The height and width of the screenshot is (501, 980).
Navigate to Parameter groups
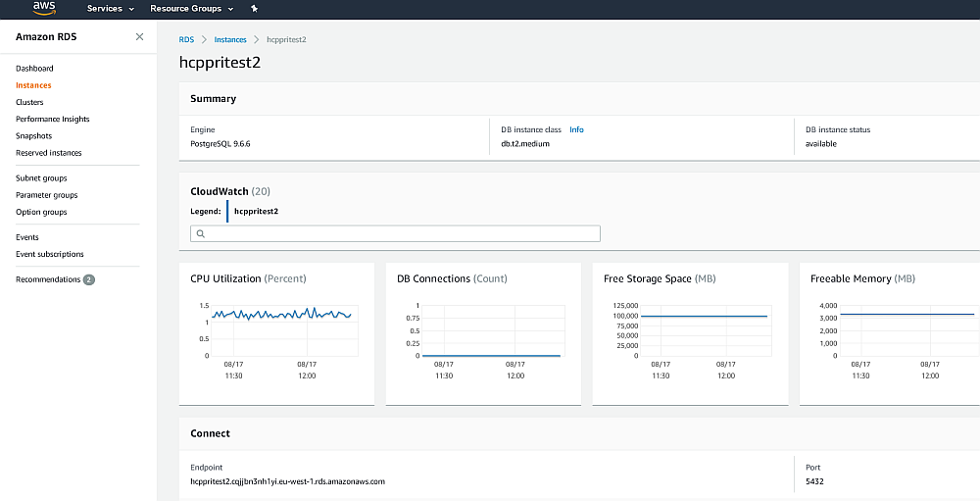click(x=47, y=195)
